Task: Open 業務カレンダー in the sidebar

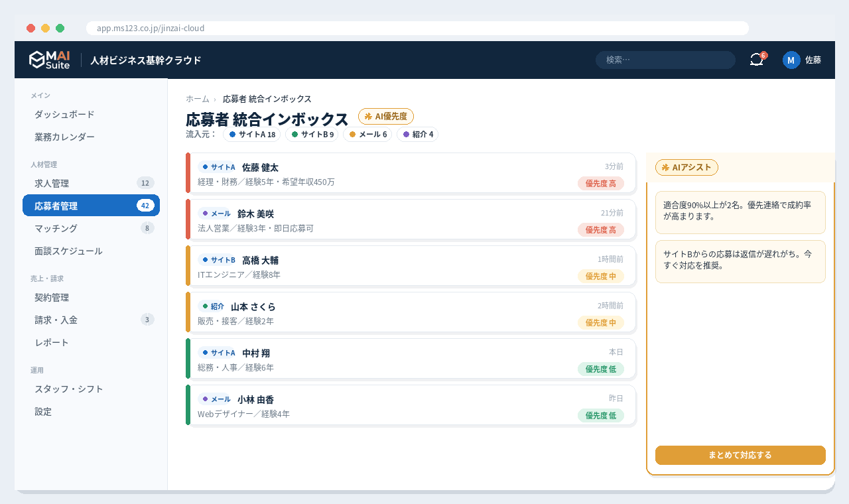Action: pyautogui.click(x=91, y=137)
